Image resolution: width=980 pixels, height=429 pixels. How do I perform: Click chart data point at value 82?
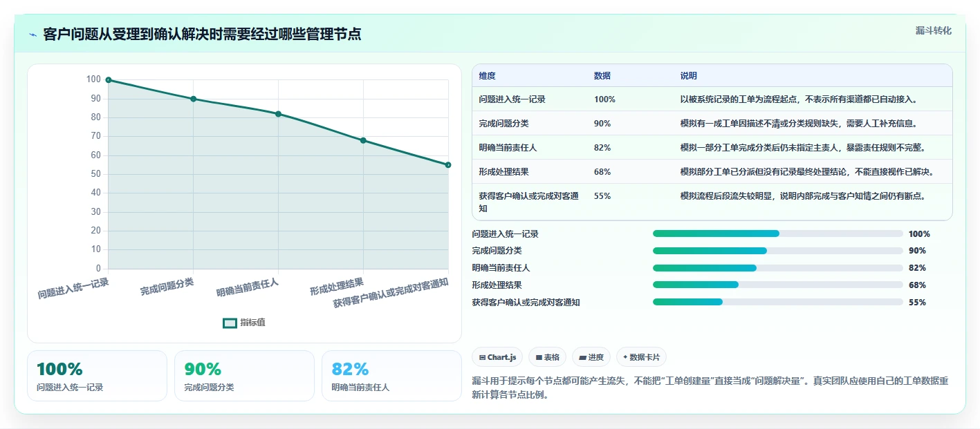coord(278,114)
